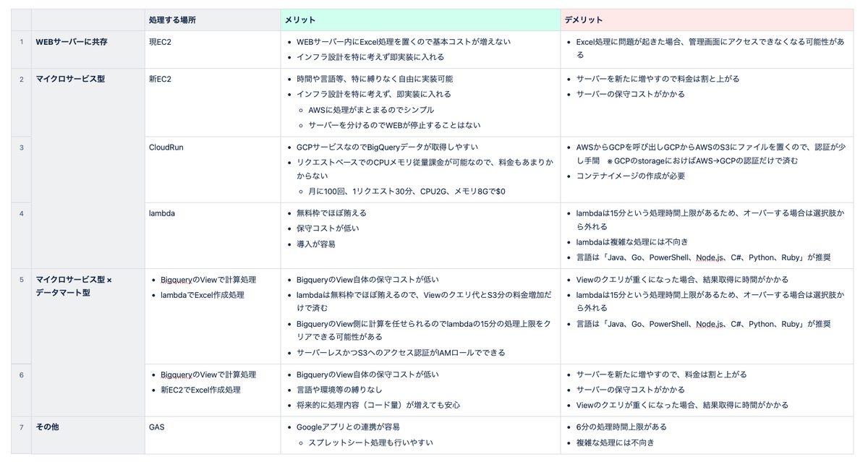
Task: Select row number 7
Action: tap(22, 427)
